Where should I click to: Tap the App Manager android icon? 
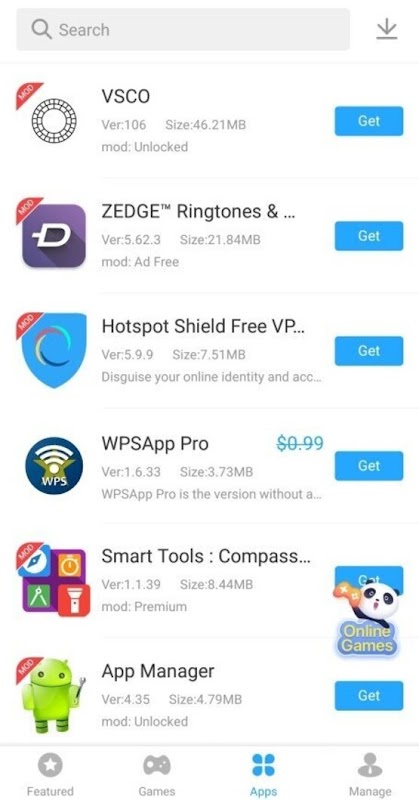[x=53, y=695]
